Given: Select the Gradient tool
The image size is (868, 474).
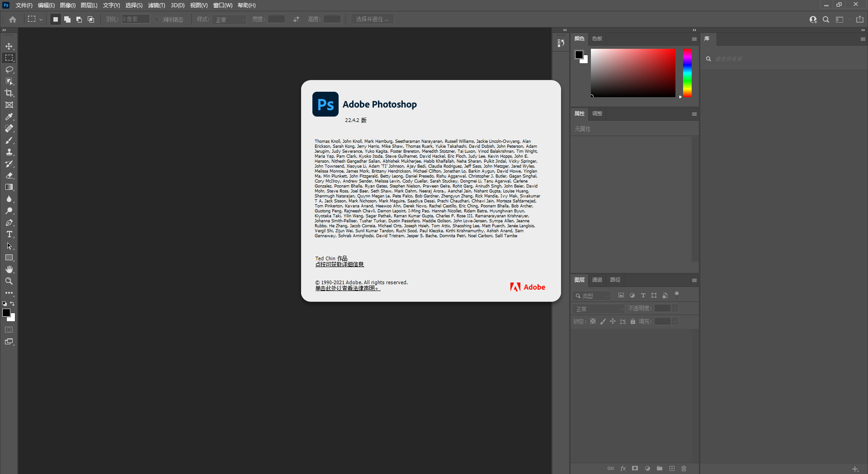Looking at the screenshot, I should click(9, 187).
